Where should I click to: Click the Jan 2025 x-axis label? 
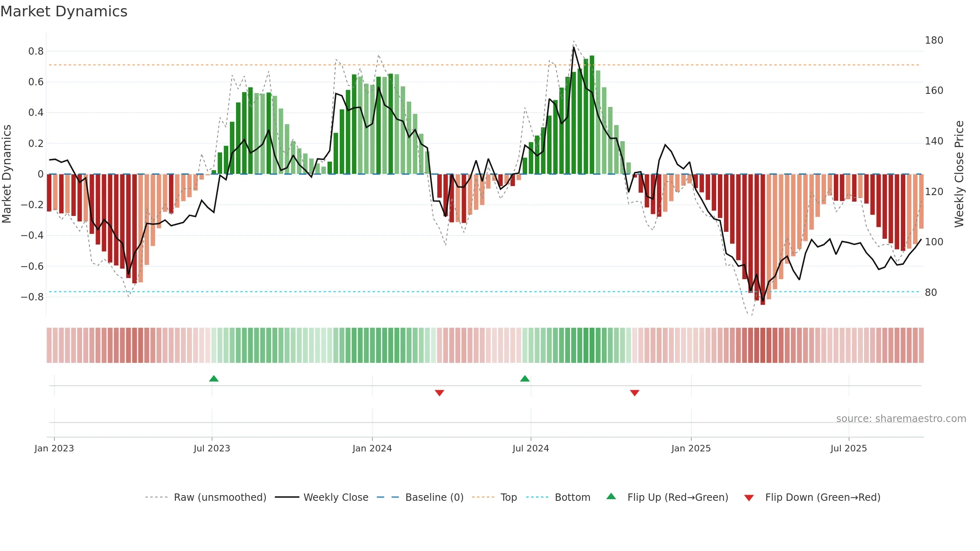click(691, 448)
